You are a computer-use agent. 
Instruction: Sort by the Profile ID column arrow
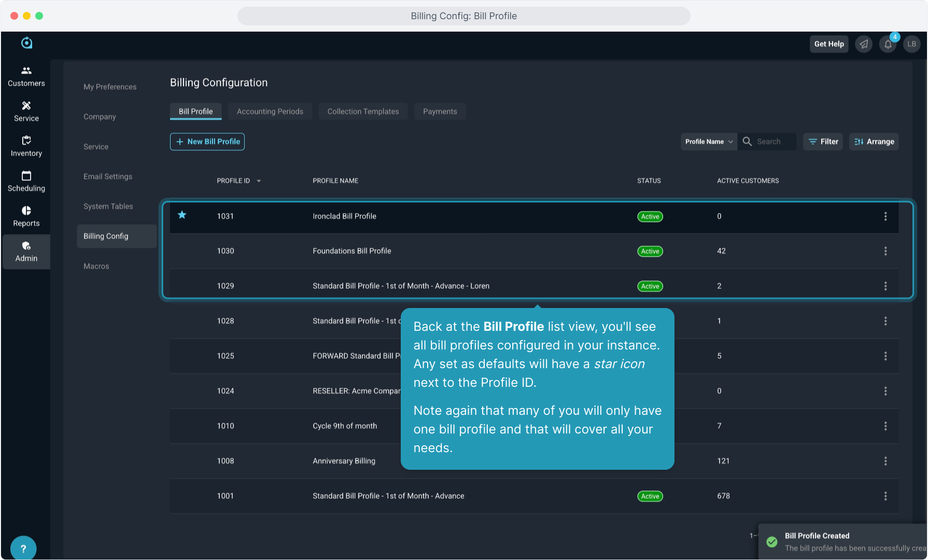click(x=259, y=181)
